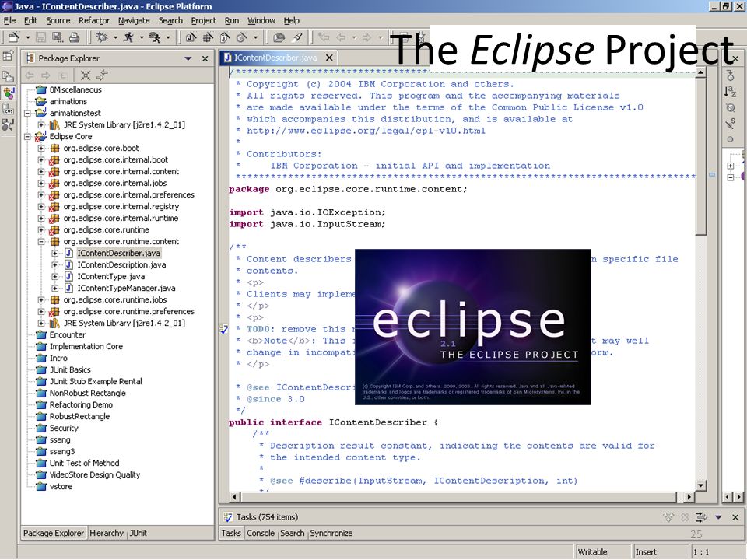This screenshot has height=560, width=747.
Task: Open the Refactor menu
Action: coord(94,20)
